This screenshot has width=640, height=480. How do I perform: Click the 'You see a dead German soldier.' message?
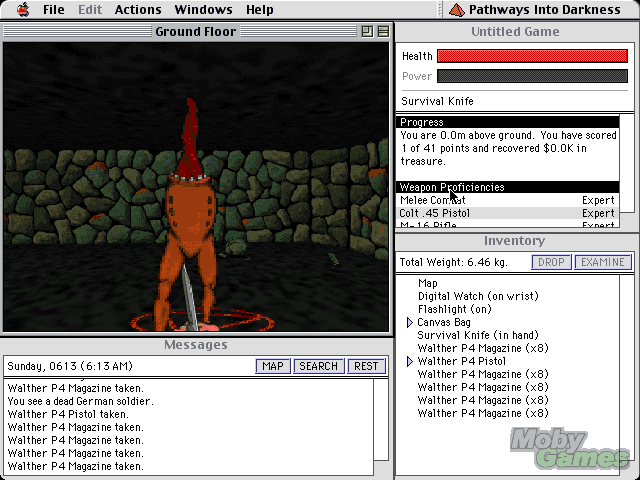81,401
